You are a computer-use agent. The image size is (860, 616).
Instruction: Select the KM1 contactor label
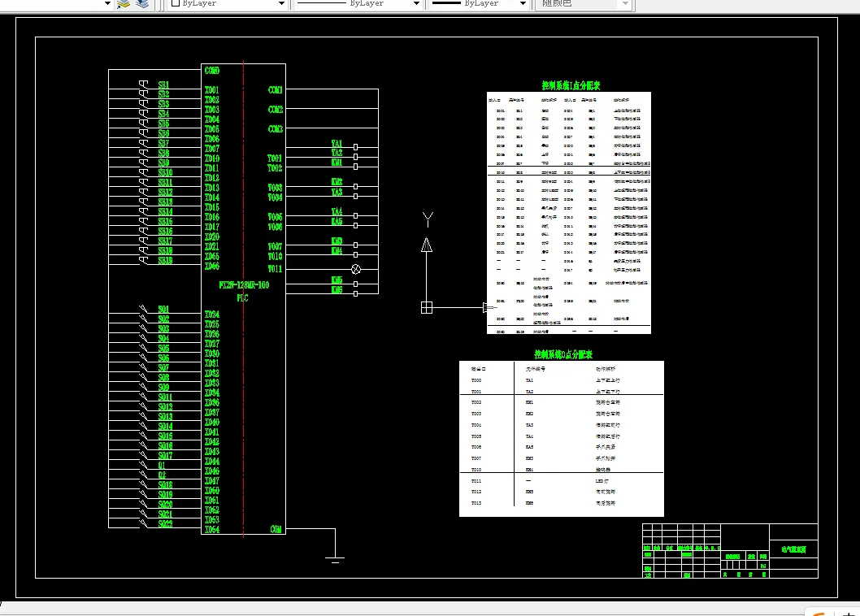pyautogui.click(x=337, y=163)
